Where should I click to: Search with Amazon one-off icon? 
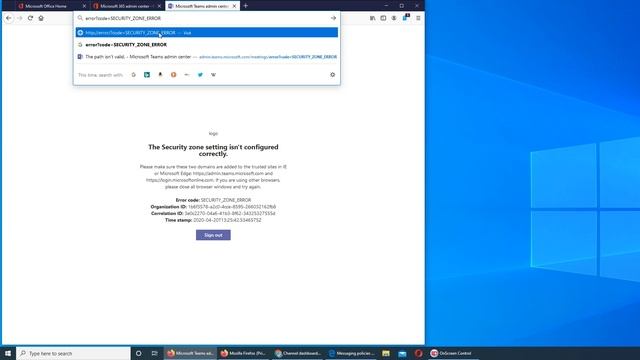[x=160, y=75]
